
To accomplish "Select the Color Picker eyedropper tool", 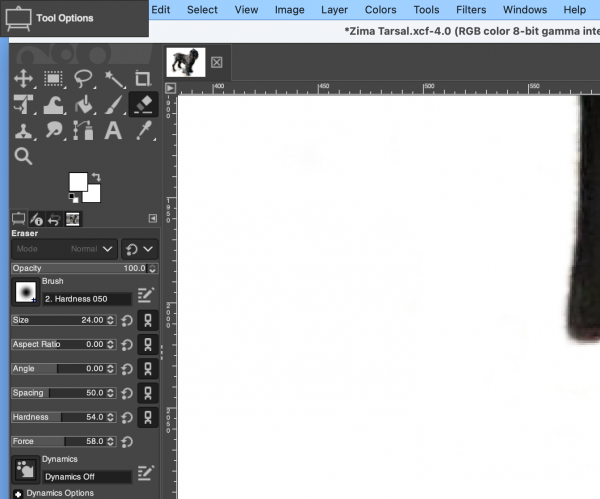I will click(x=144, y=131).
